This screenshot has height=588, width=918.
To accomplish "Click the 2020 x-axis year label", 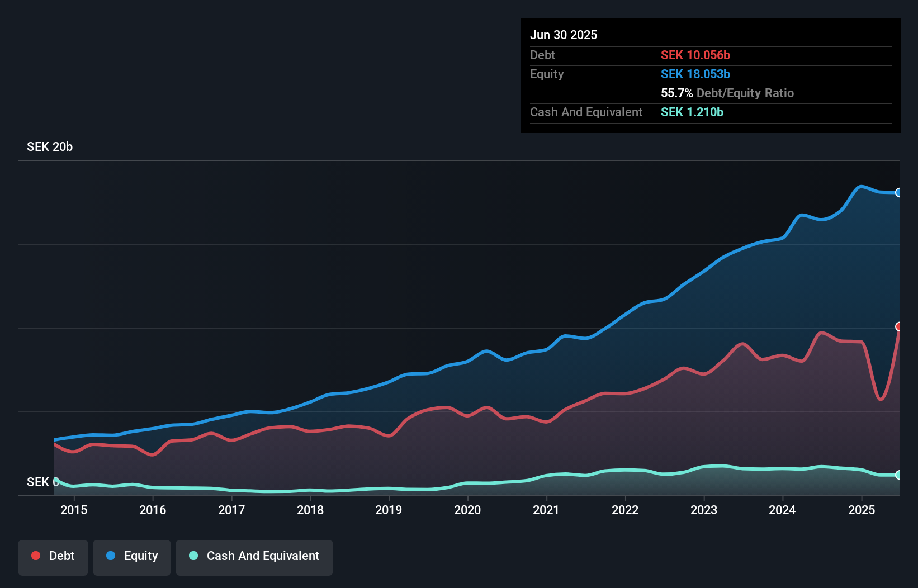I will pos(467,510).
